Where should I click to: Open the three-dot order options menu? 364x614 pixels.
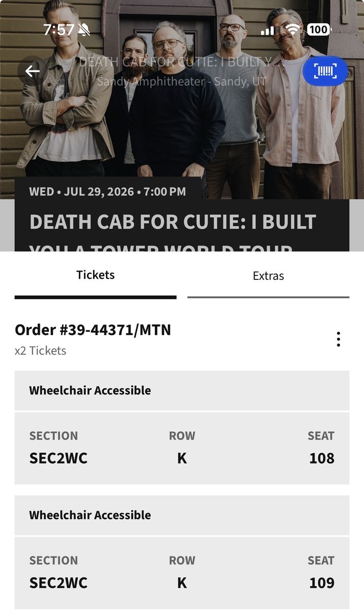tap(338, 339)
